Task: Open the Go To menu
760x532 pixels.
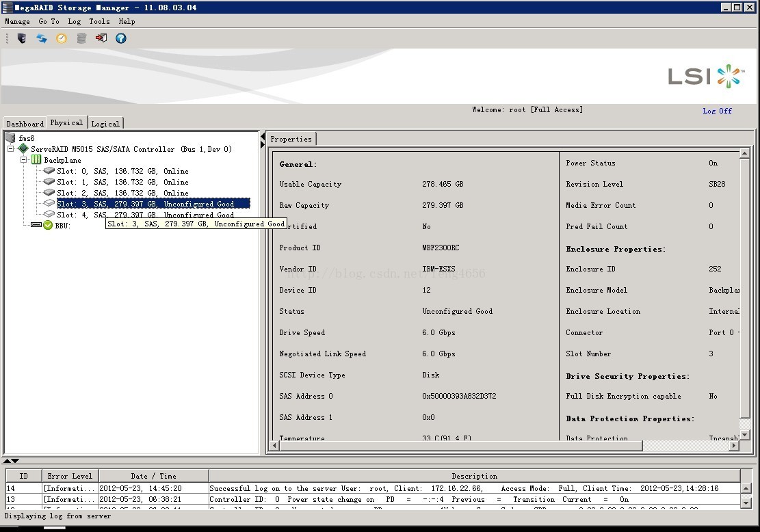Action: (x=49, y=21)
